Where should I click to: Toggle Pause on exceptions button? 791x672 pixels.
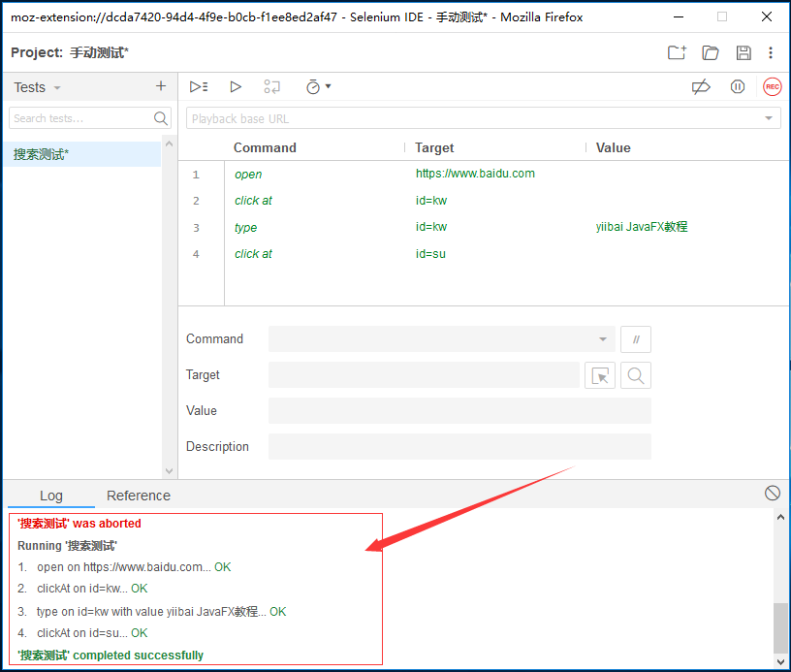pos(738,87)
